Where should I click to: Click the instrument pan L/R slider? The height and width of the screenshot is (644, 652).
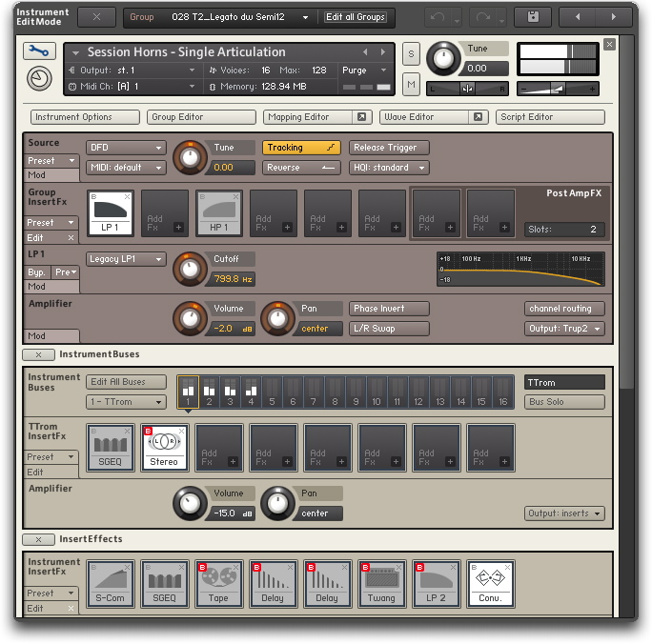pyautogui.click(x=467, y=89)
